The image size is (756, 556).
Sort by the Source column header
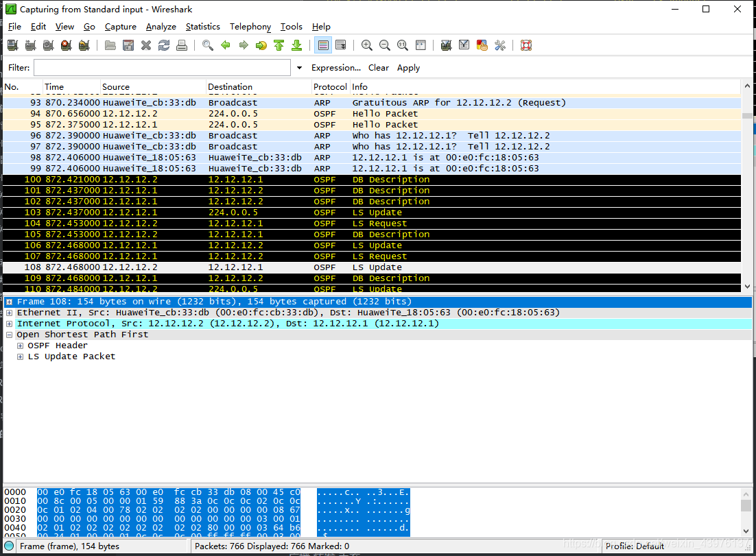coord(153,86)
